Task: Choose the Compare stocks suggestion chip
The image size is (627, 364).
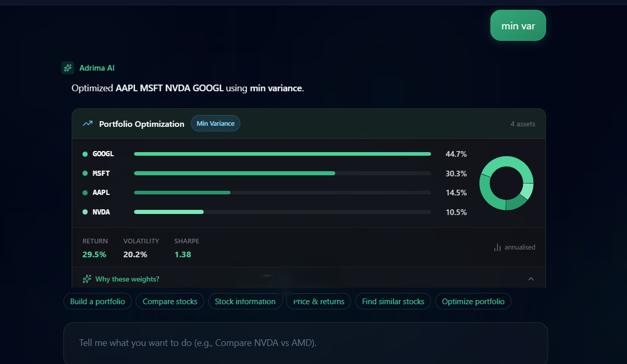Action: point(170,301)
